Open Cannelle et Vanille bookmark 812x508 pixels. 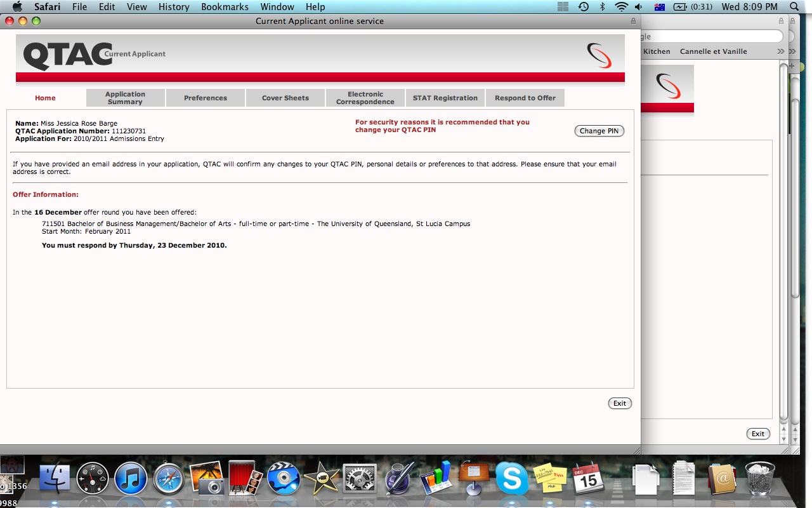[714, 51]
